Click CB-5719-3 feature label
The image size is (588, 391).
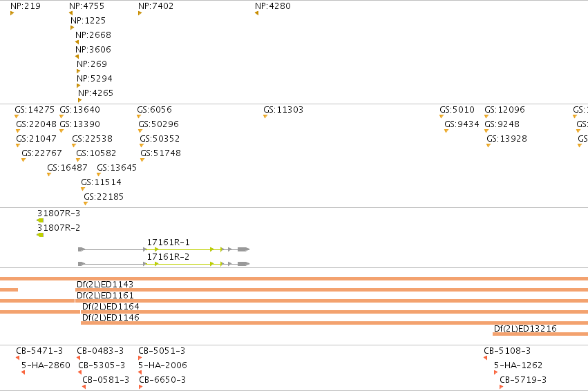523,380
